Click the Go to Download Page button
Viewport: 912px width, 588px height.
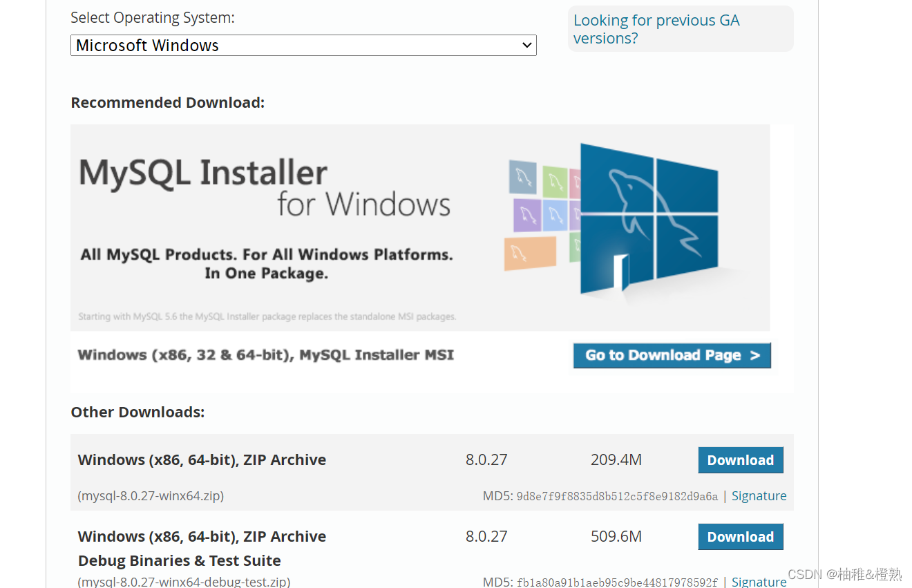tap(672, 355)
